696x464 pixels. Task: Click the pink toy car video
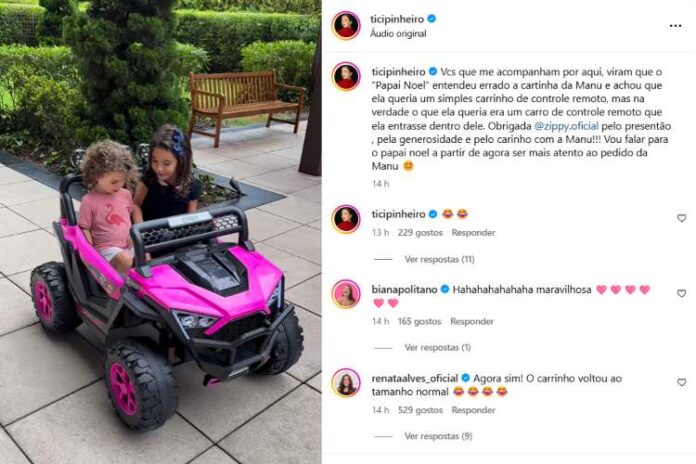(161, 232)
